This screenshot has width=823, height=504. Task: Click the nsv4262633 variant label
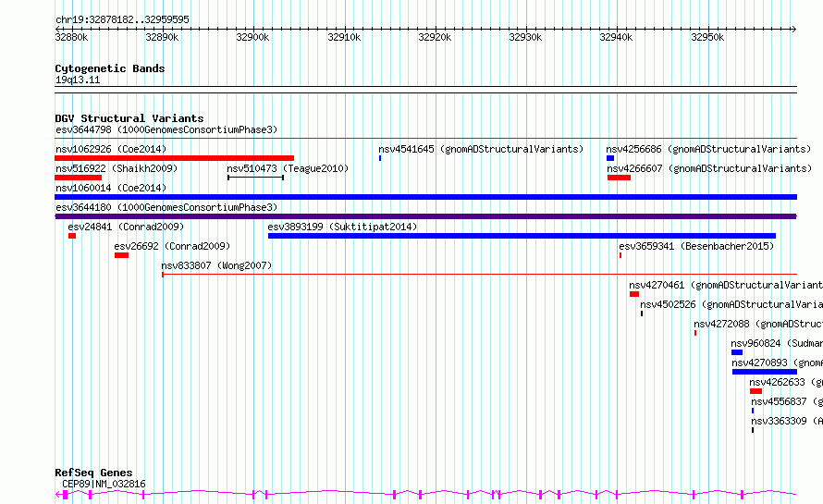coord(786,382)
